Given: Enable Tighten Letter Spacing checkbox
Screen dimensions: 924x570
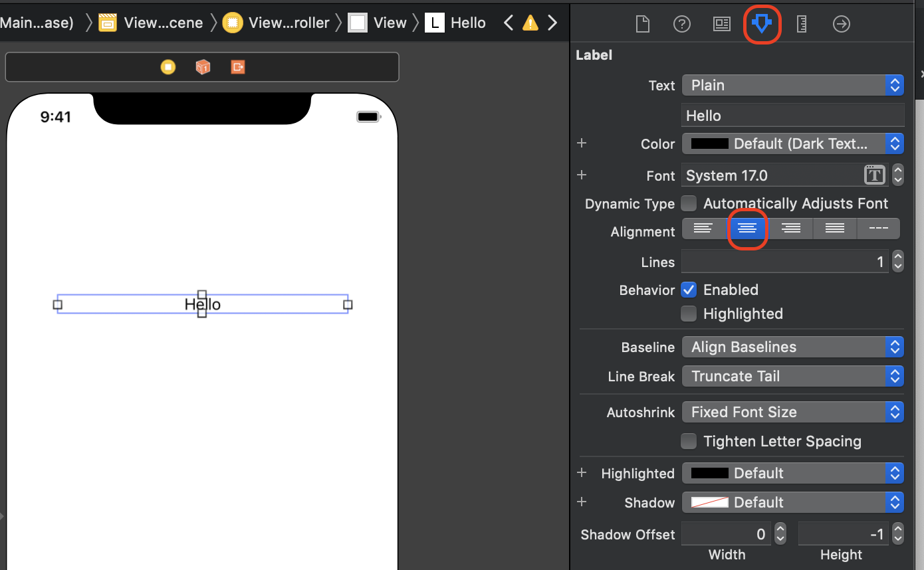Looking at the screenshot, I should (x=689, y=441).
